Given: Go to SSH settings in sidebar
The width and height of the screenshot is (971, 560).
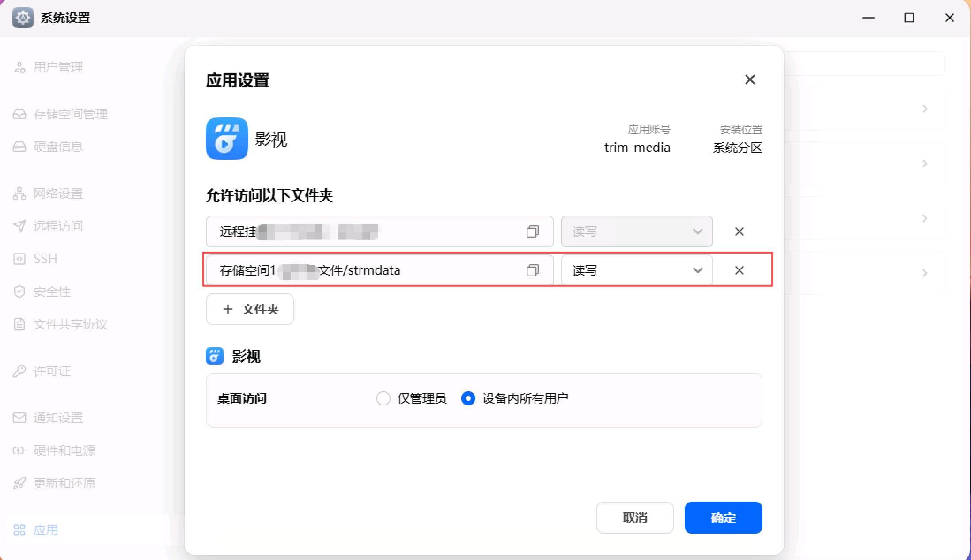Looking at the screenshot, I should (45, 259).
